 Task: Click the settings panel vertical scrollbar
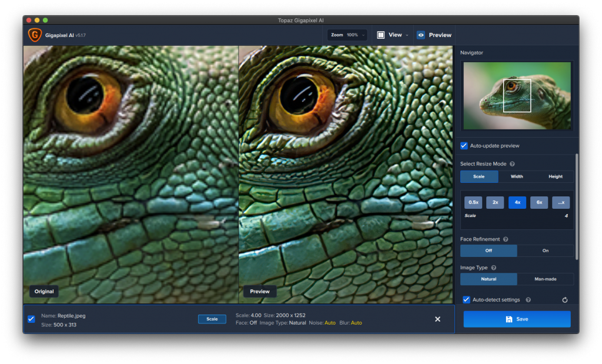click(x=577, y=208)
